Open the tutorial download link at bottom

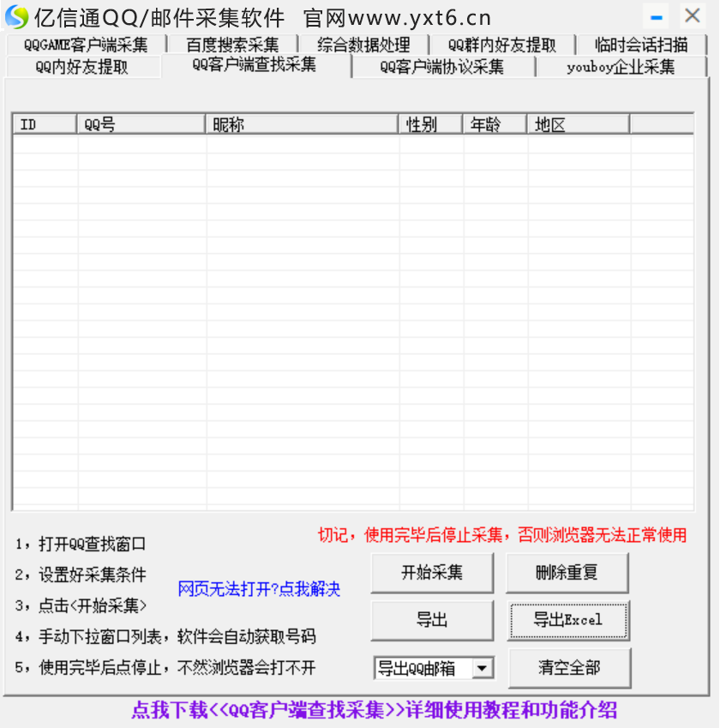pyautogui.click(x=374, y=710)
